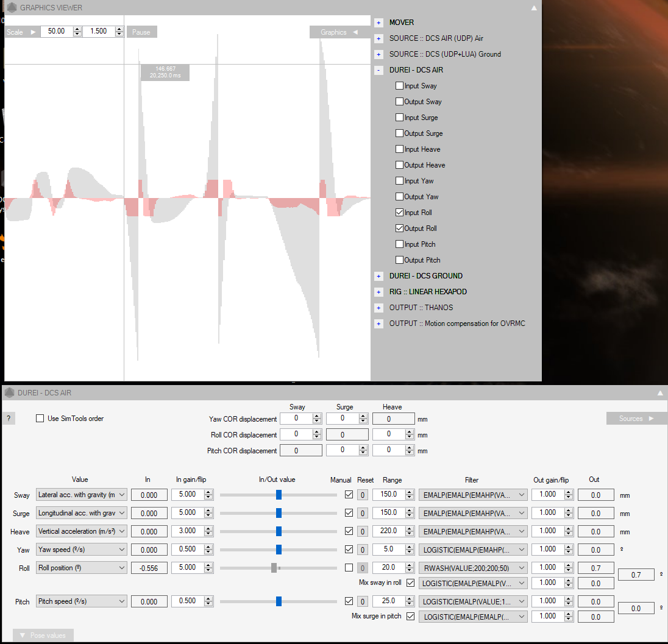Expand SOURCE :: DCS (UDP+LUA) Ground section

(x=378, y=54)
